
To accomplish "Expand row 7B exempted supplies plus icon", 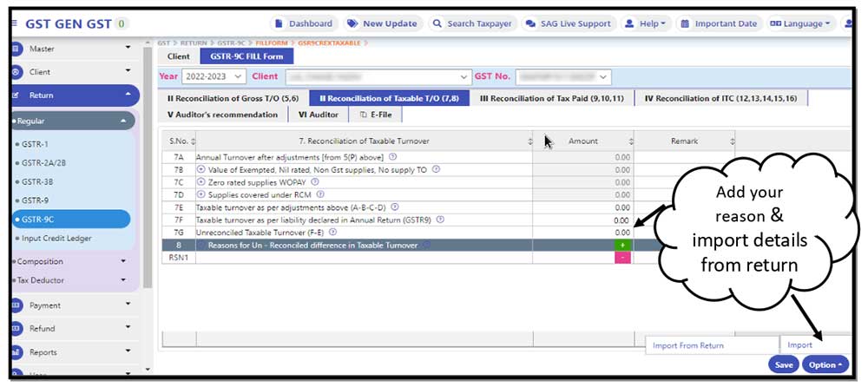I will coord(201,170).
